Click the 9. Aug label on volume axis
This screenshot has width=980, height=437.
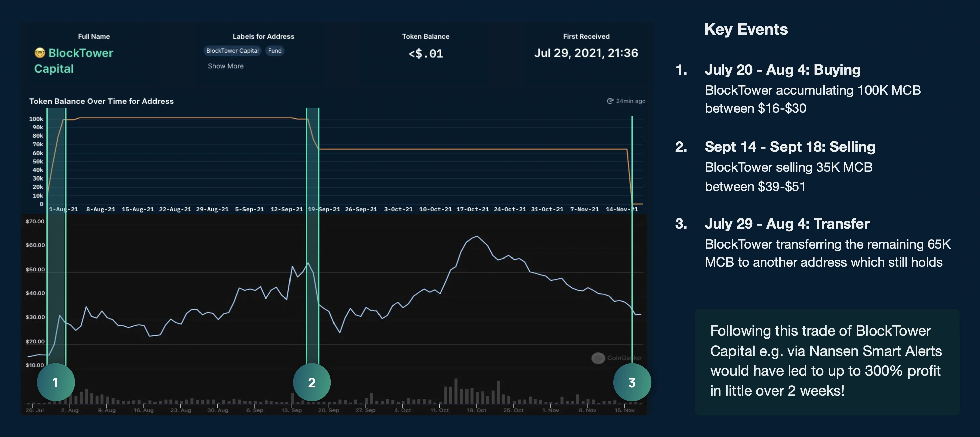coord(106,410)
